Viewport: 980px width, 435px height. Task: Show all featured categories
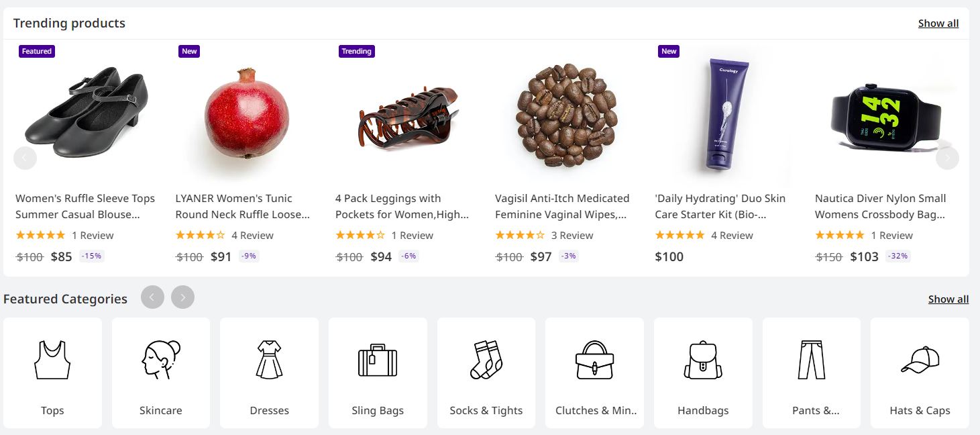tap(948, 299)
